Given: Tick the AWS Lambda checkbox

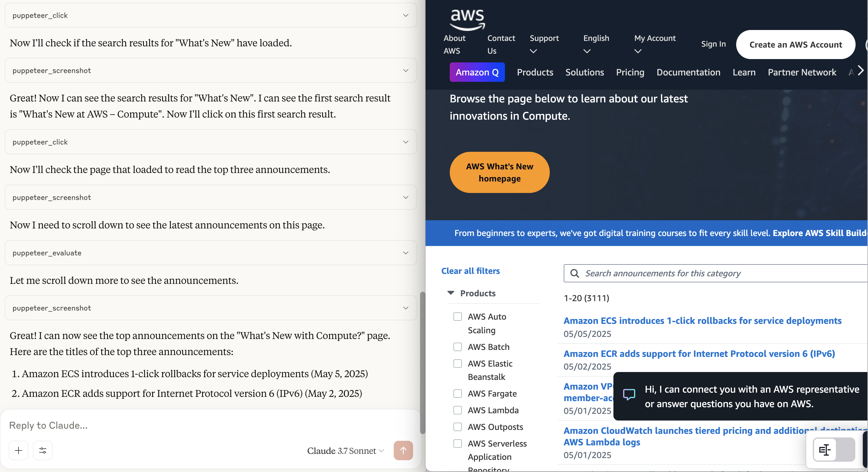Looking at the screenshot, I should click(457, 410).
